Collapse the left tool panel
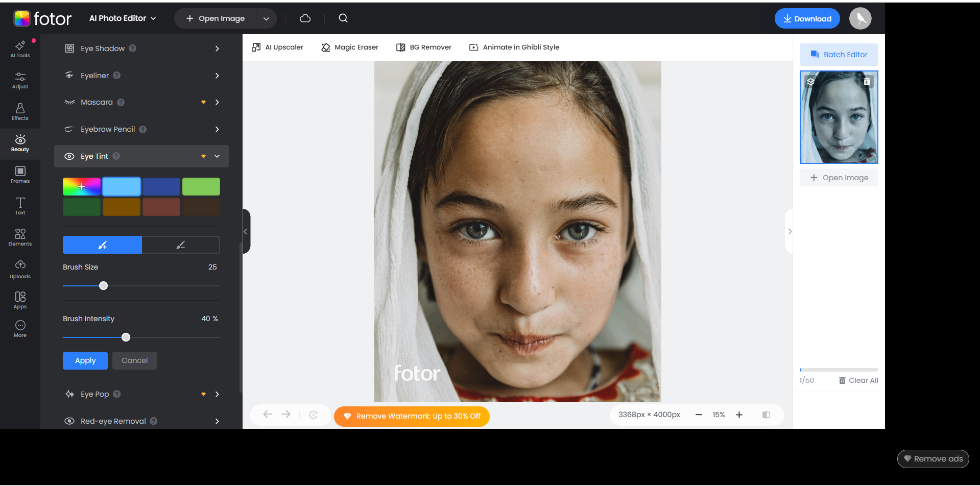980x486 pixels. coord(246,231)
